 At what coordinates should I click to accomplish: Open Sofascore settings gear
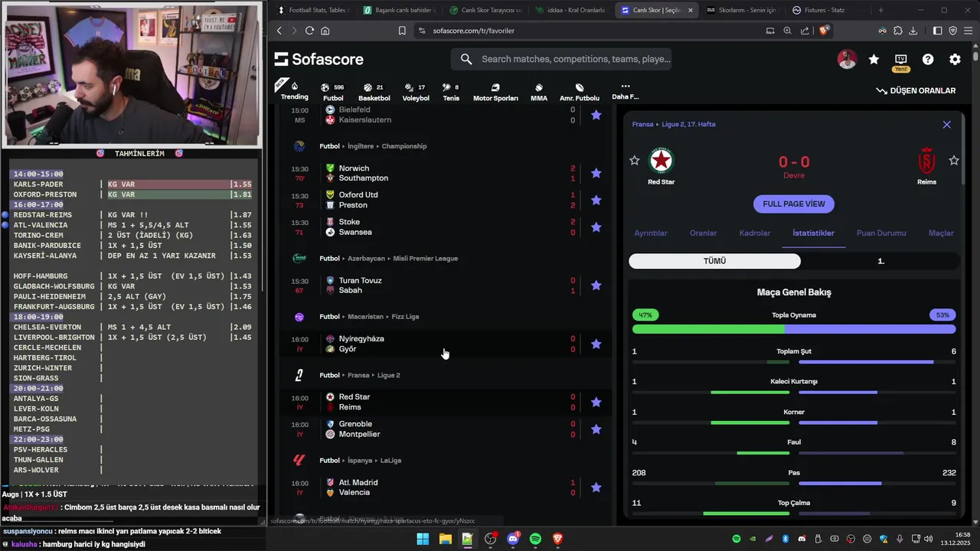tap(955, 59)
